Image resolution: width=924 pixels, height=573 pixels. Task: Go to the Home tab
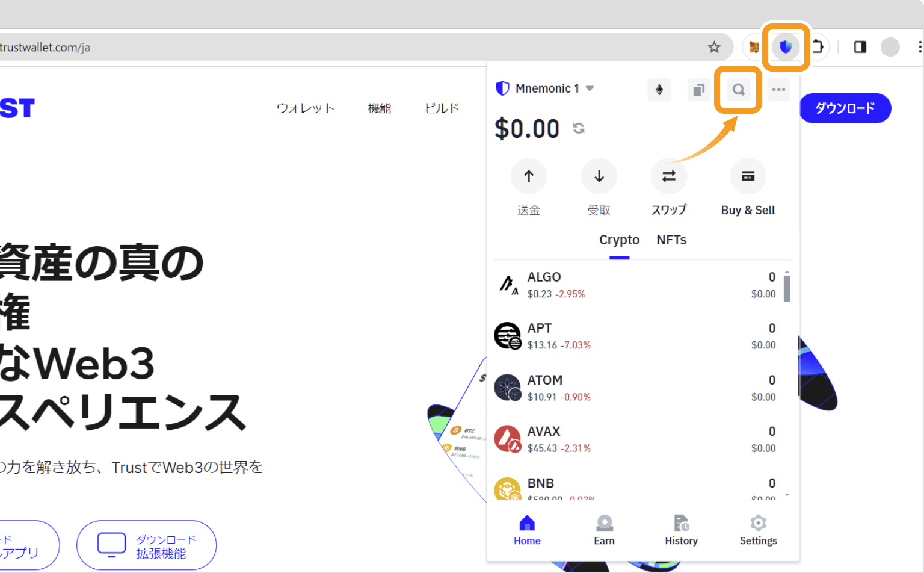[x=527, y=530]
